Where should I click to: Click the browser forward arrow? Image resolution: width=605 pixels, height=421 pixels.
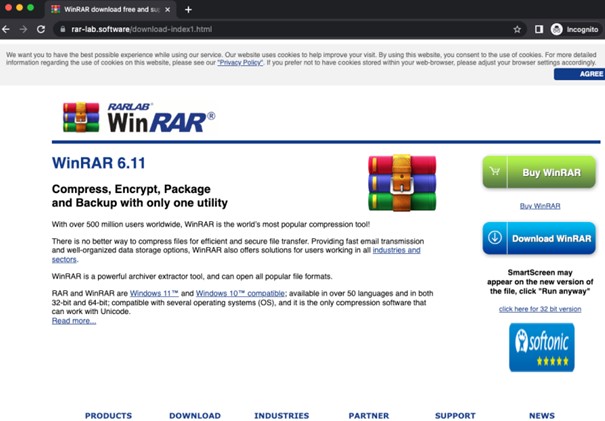23,29
